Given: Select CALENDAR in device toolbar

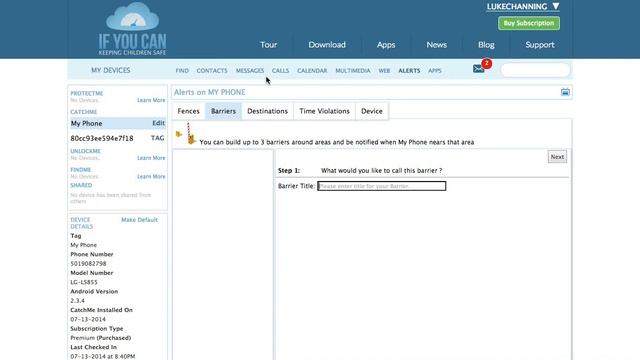Looking at the screenshot, I should pyautogui.click(x=312, y=71).
